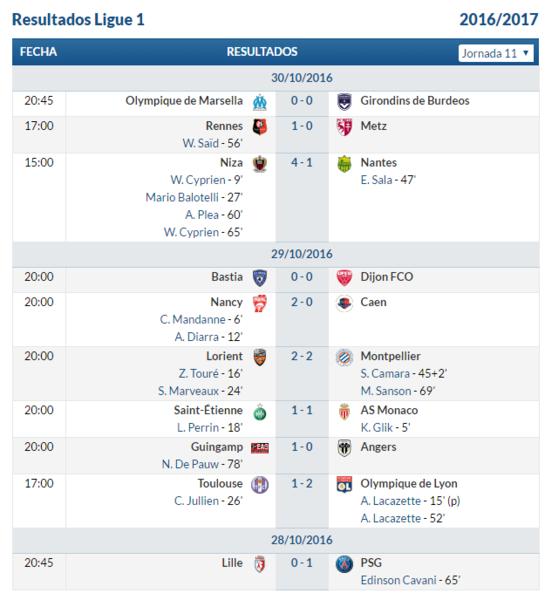Click the RESULTADOS column header
The height and width of the screenshot is (600, 545).
pyautogui.click(x=262, y=52)
